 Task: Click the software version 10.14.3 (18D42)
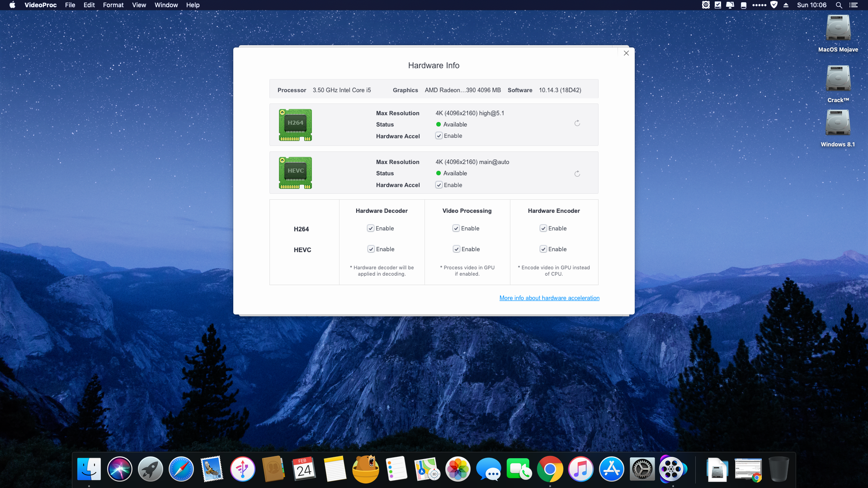click(560, 90)
